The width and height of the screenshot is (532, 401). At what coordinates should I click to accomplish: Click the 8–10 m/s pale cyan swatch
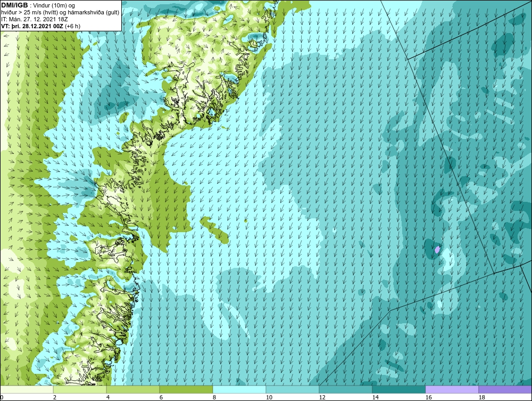coord(239,389)
